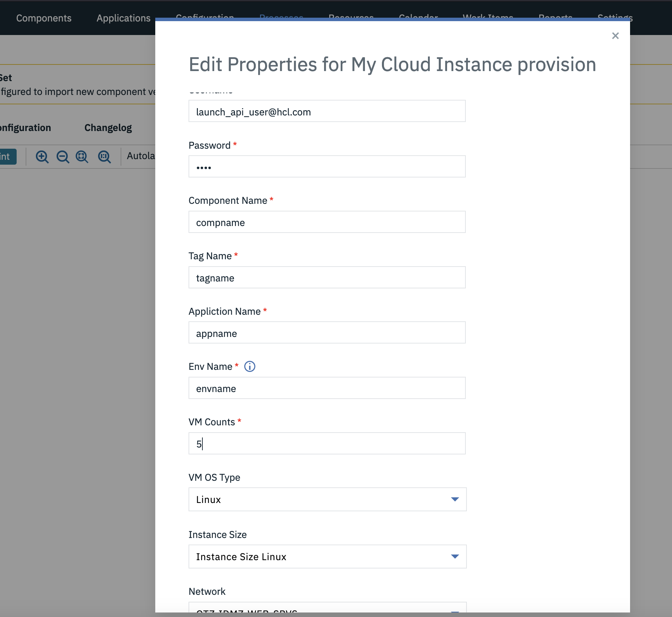
Task: Open the Network dropdown arrow
Action: [x=455, y=610]
